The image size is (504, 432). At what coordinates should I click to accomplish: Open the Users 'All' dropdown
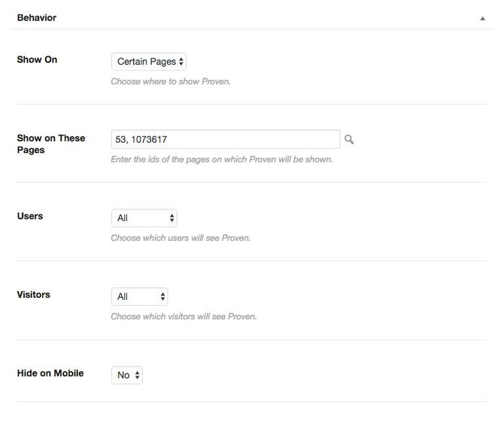[x=144, y=218]
